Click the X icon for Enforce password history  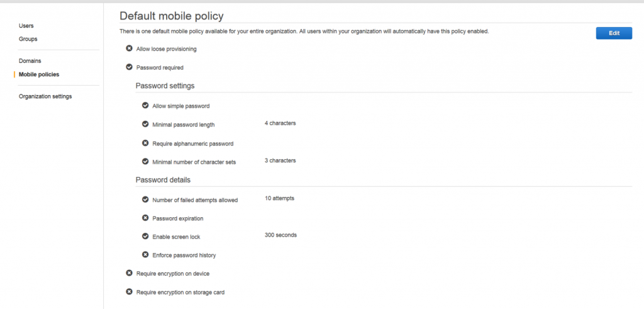click(145, 255)
